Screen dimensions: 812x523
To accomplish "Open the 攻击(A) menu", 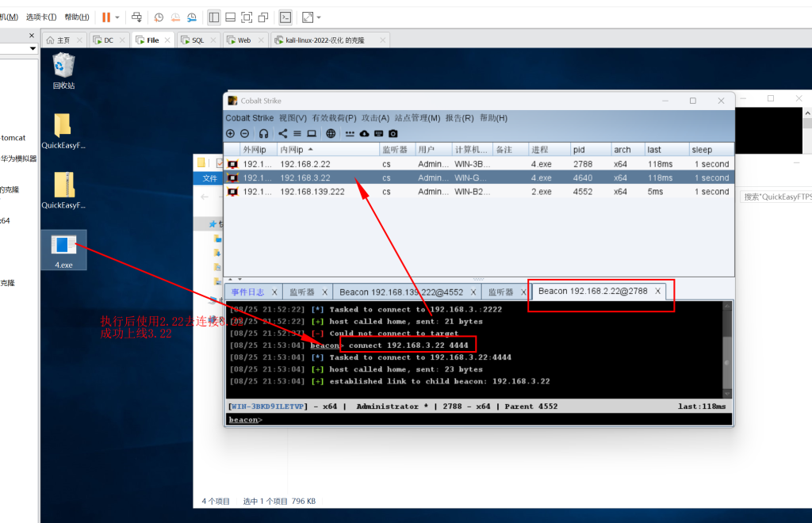I will pos(375,118).
